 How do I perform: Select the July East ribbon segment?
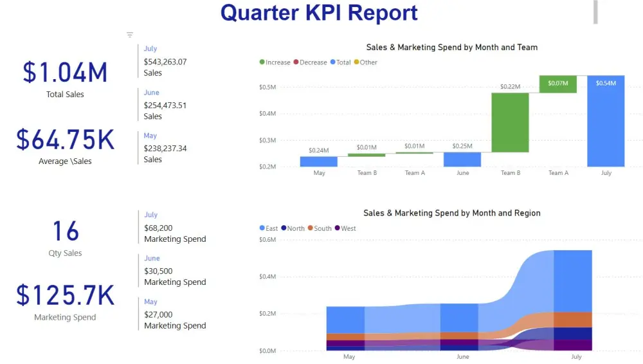click(x=573, y=281)
